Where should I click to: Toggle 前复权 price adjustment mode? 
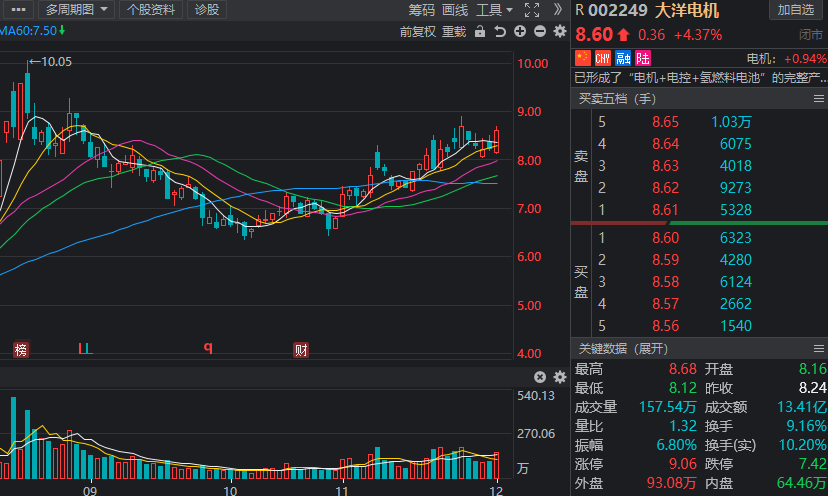[417, 31]
